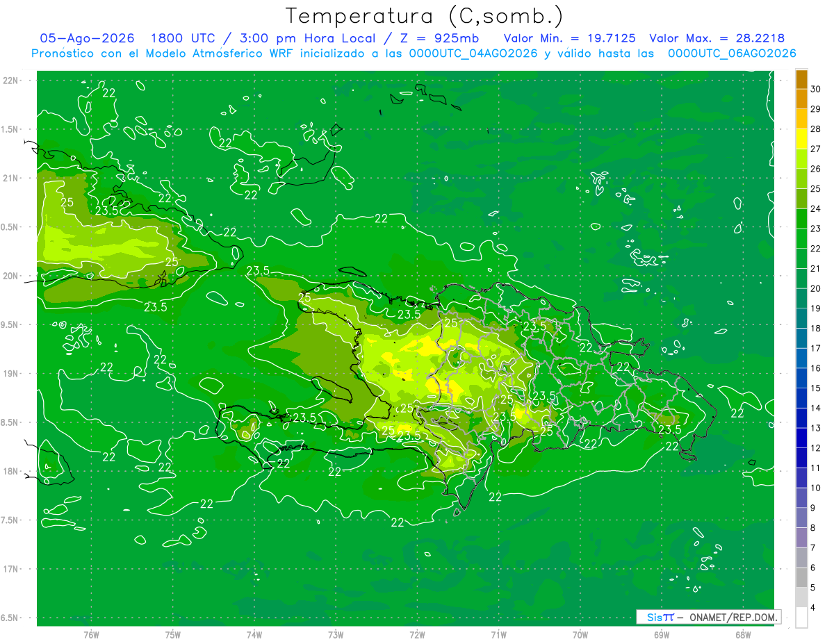Click the legend swatch between 29 and 30
Screen dimensions: 834x644
coord(801,99)
